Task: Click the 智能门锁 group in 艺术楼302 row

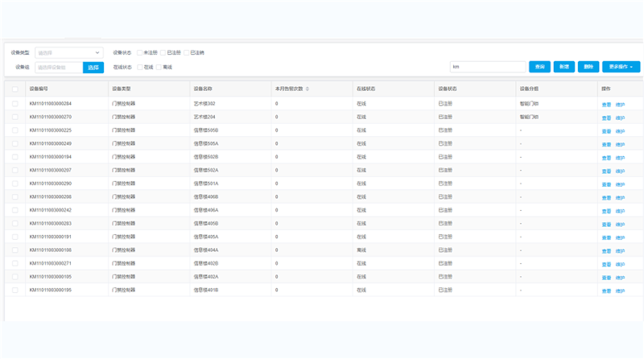Action: click(x=529, y=104)
